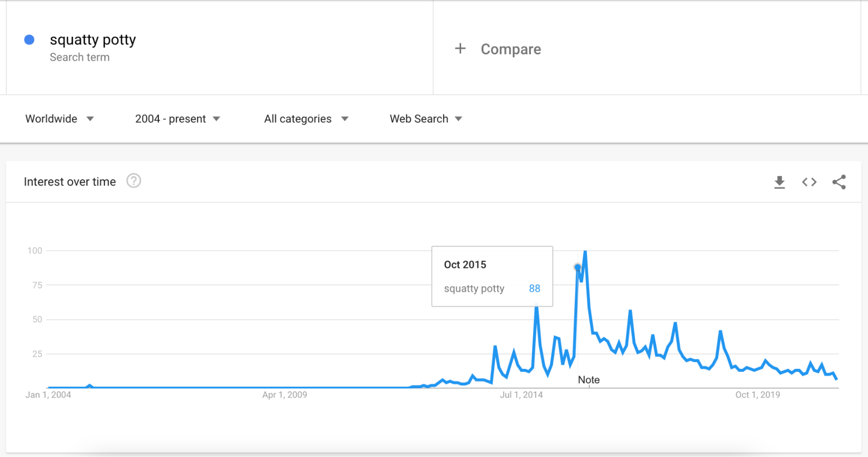Click the Search term subtitle label
The width and height of the screenshot is (868, 457).
click(79, 57)
